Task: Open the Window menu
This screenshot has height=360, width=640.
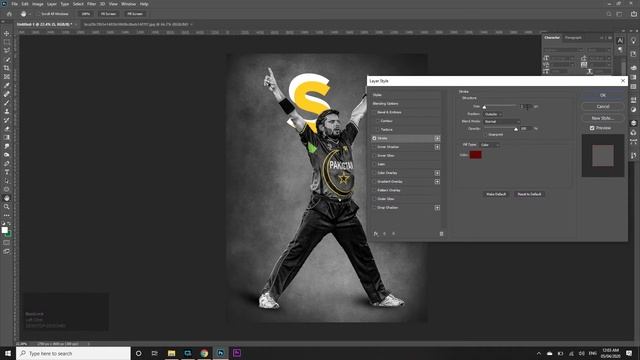Action: (128, 4)
